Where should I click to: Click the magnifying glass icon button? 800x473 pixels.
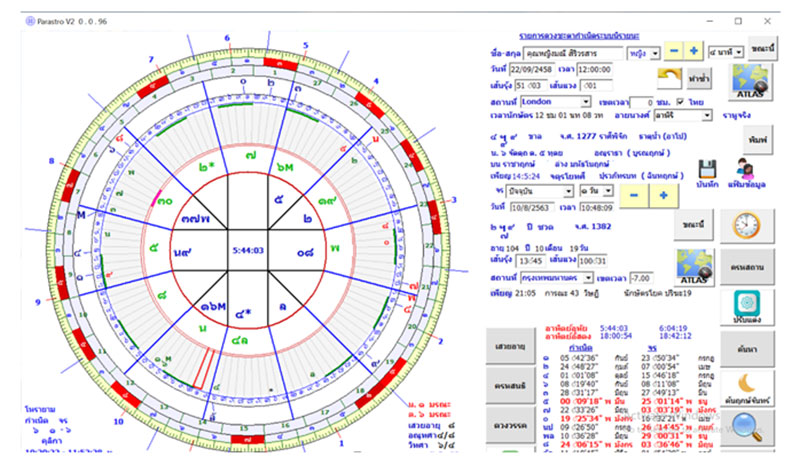click(x=747, y=428)
